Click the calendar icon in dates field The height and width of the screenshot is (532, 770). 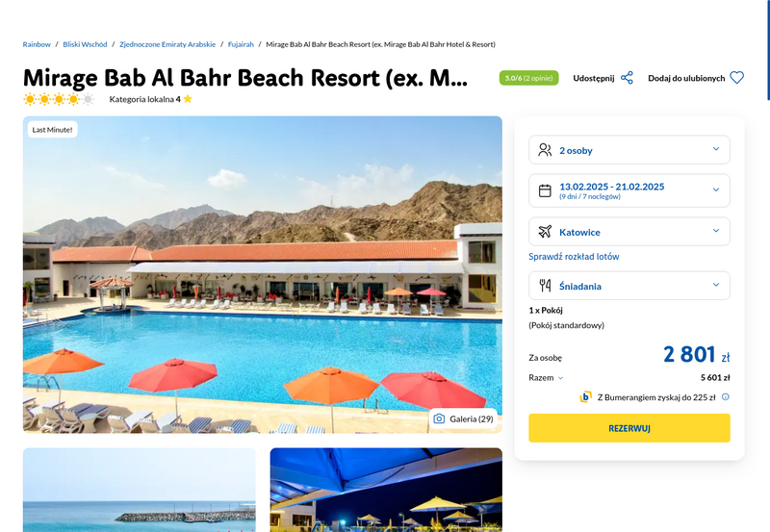[x=545, y=190]
